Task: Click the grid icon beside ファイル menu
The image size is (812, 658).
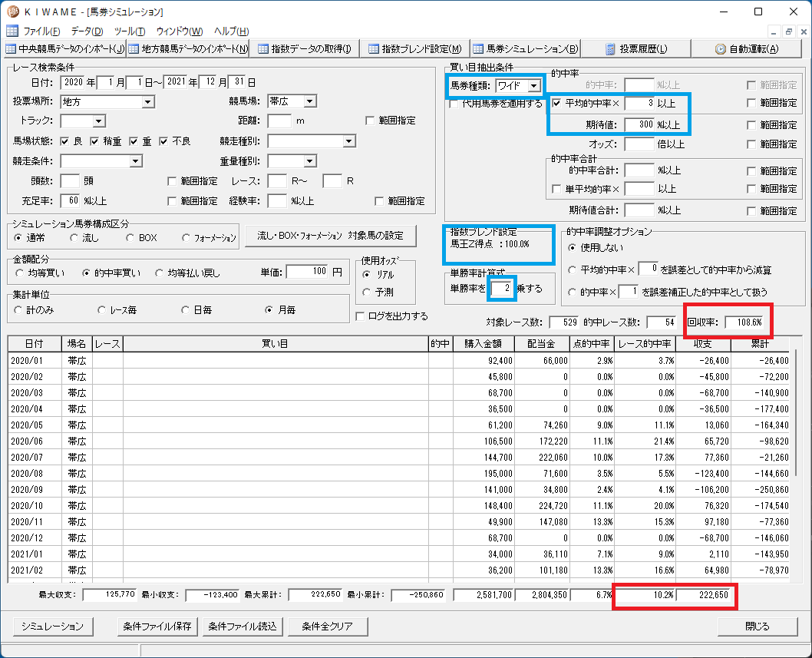Action: 12,31
